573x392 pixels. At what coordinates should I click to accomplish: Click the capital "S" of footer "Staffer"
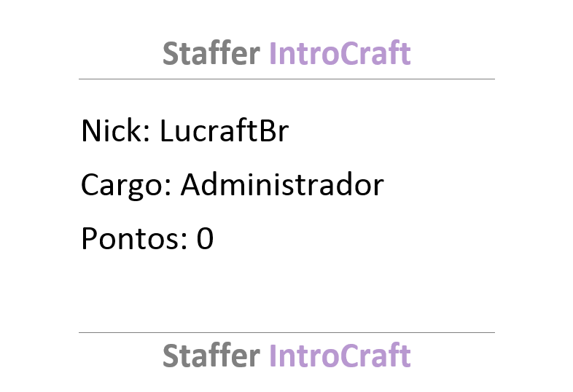171,356
